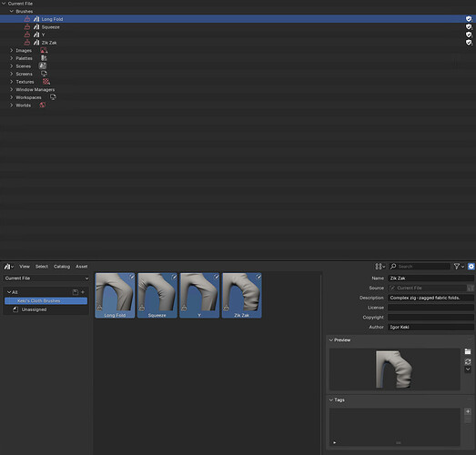Screen dimensions: 476x455
Task: Open the editor type selector icon
Action: click(8, 267)
